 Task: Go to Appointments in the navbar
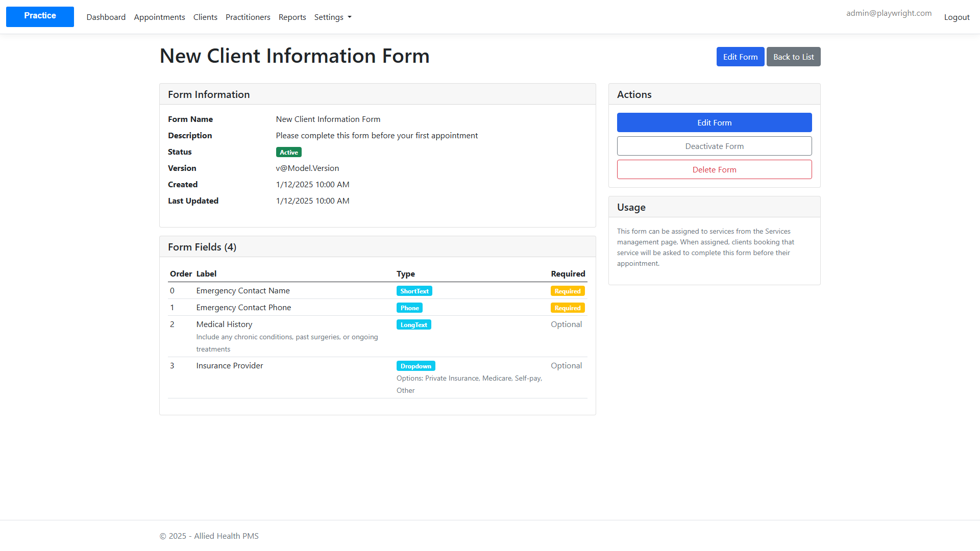[159, 17]
